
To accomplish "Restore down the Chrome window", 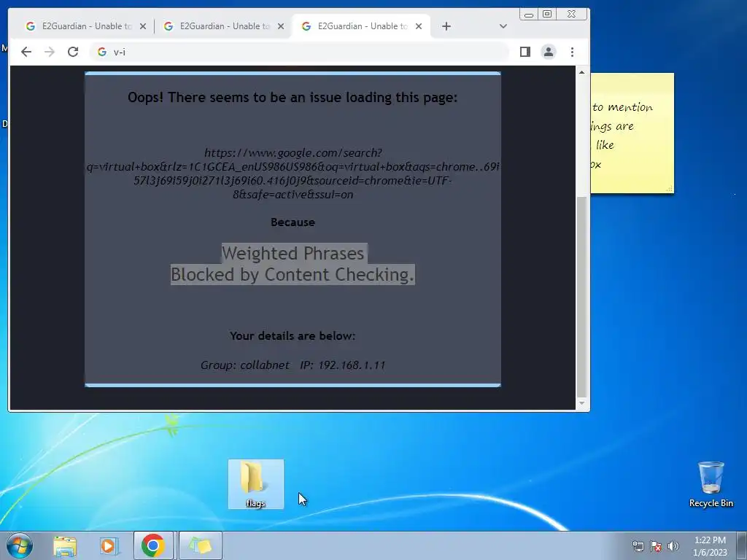I will point(547,15).
